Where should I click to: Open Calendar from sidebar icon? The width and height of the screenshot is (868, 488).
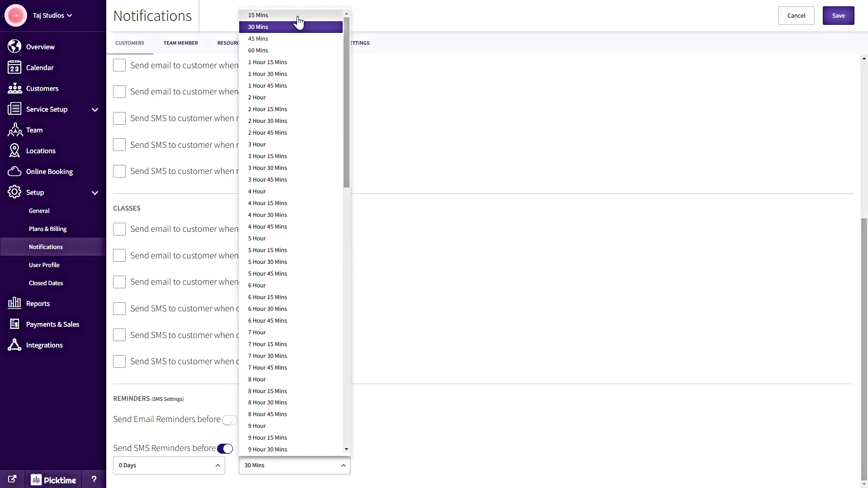[14, 67]
